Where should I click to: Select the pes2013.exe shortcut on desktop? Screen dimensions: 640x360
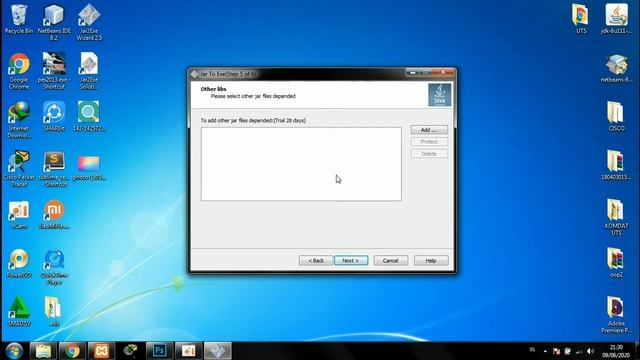tap(54, 71)
